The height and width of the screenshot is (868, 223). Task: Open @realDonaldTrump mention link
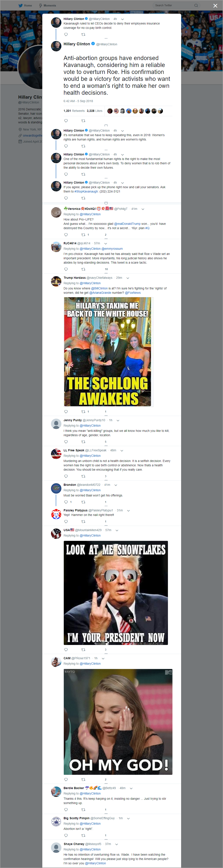tap(127, 224)
